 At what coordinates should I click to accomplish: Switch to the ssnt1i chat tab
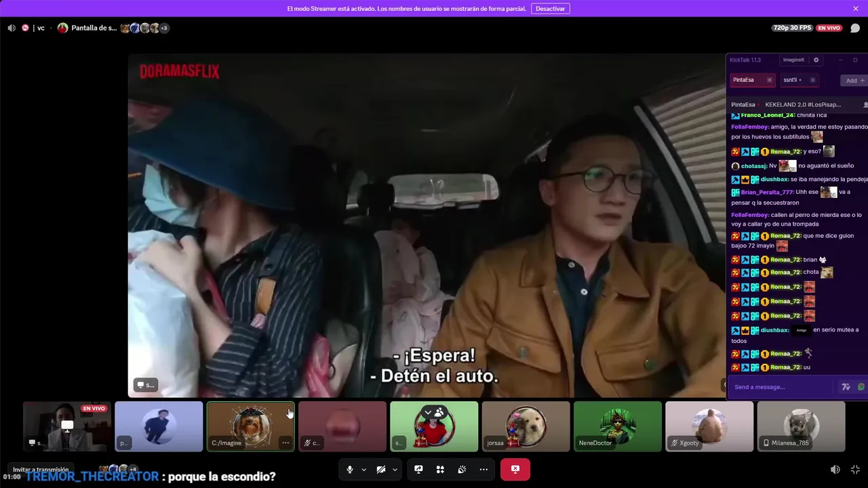(x=792, y=80)
